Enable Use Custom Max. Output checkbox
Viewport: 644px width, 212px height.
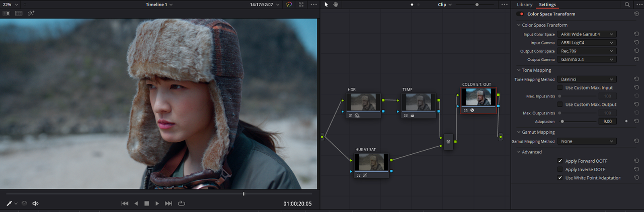(560, 104)
